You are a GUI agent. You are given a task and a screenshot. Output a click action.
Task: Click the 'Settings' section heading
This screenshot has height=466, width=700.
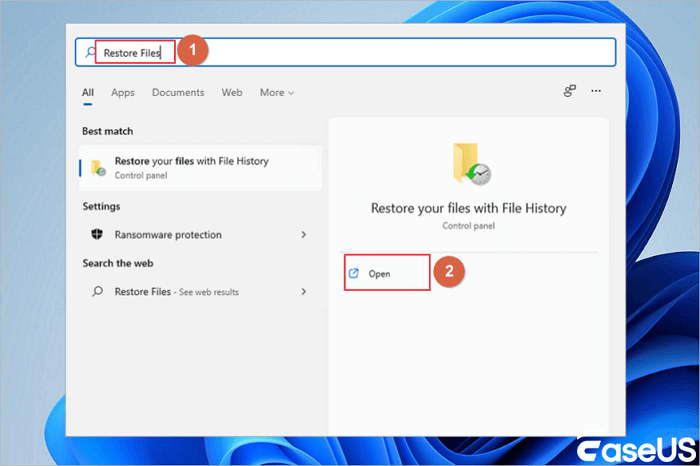[101, 206]
